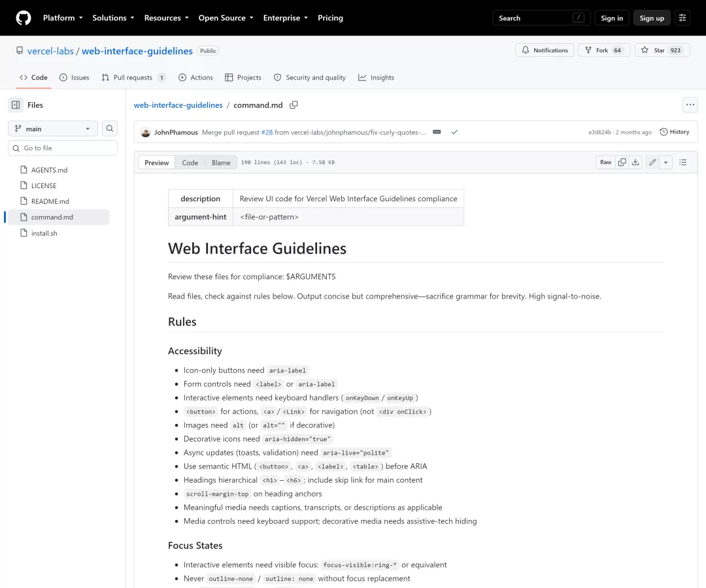Open the web-interface-guidelines repository title link

pyautogui.click(x=137, y=51)
